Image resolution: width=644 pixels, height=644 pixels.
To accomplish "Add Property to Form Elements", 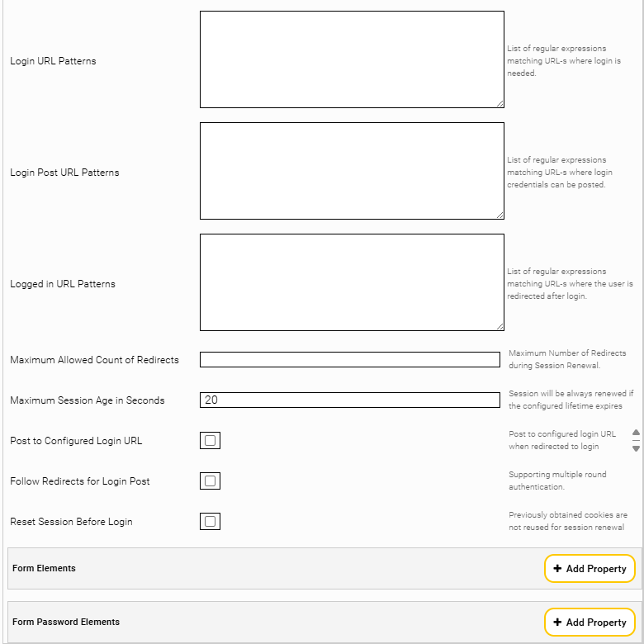I will point(590,568).
